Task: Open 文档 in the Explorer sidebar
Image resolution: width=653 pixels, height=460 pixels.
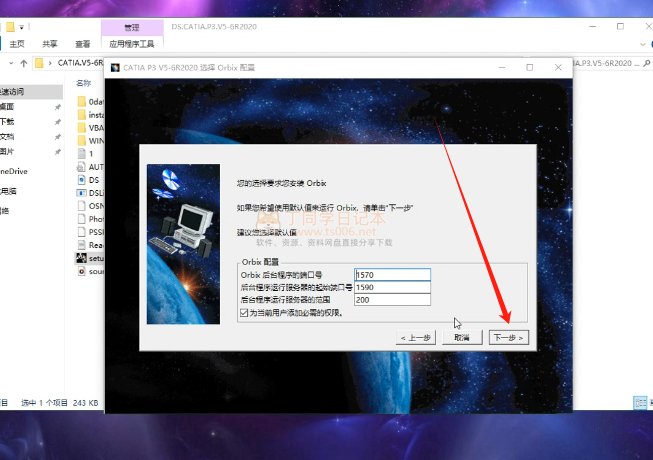Action: [7, 137]
